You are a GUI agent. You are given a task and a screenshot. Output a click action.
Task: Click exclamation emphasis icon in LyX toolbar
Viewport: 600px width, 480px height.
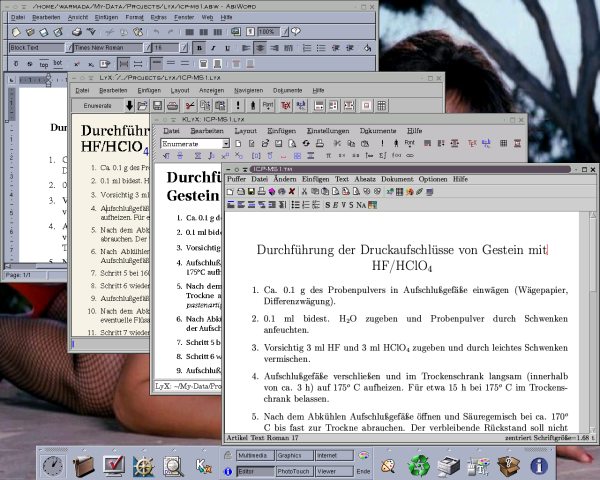tap(238, 106)
